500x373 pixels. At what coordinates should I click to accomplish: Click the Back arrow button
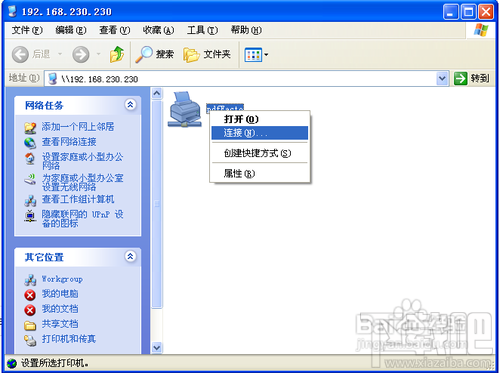(x=20, y=54)
